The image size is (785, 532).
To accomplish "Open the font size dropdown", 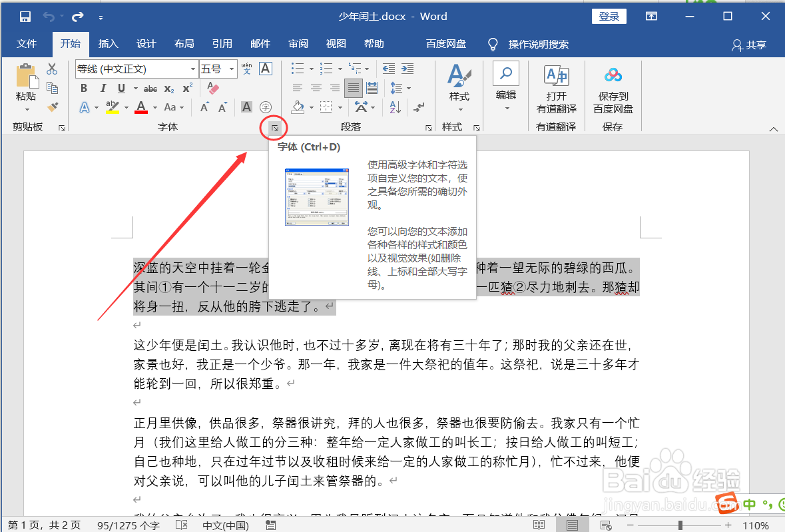I will pos(232,68).
